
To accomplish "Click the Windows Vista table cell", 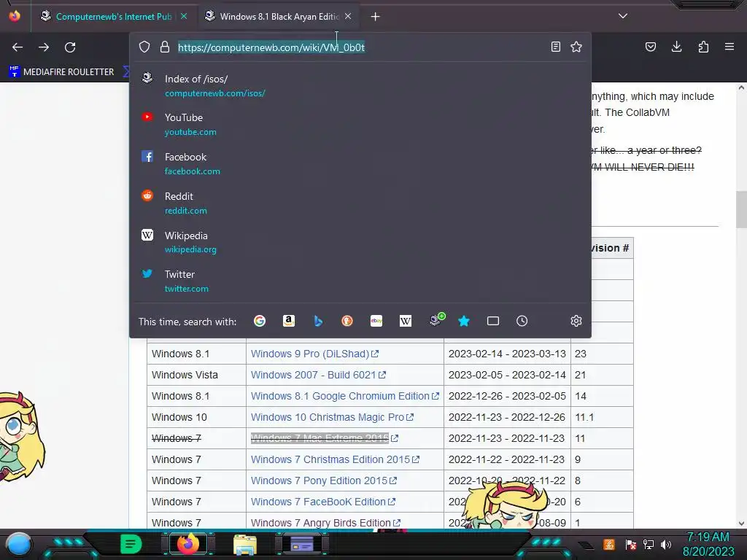I will click(196, 375).
